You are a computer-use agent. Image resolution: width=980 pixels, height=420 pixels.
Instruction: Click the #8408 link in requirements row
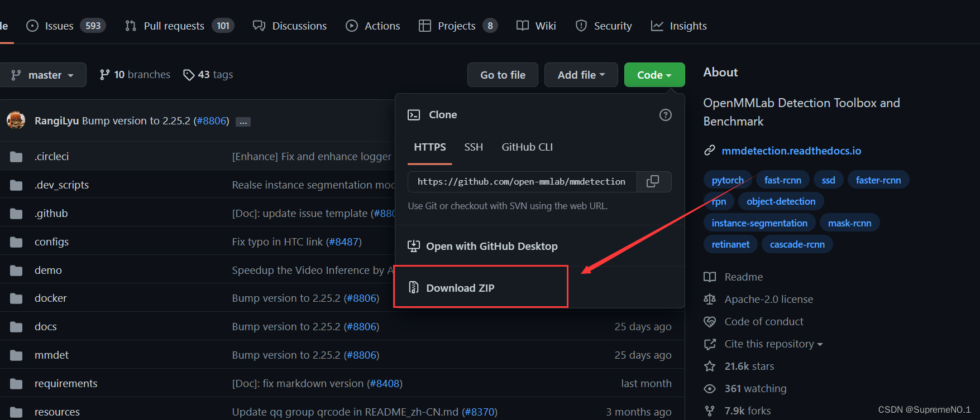pos(384,384)
